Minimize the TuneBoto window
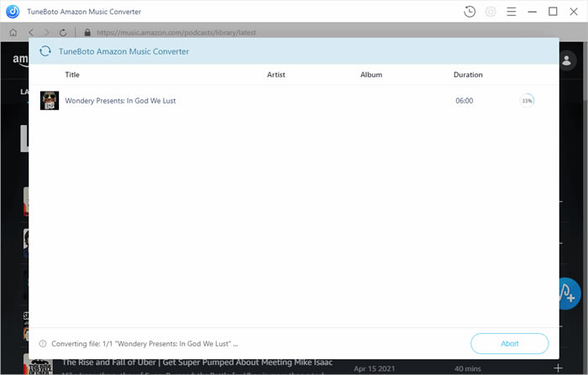The image size is (588, 375). click(x=532, y=12)
